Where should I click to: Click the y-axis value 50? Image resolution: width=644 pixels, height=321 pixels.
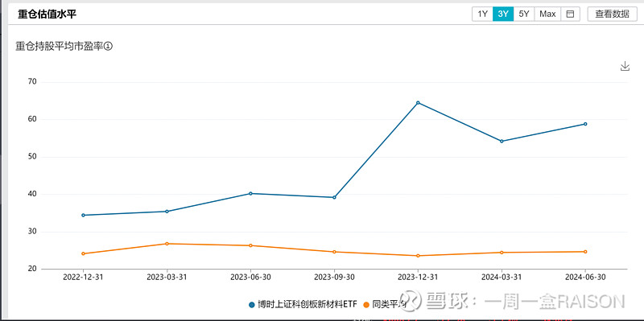(x=32, y=157)
